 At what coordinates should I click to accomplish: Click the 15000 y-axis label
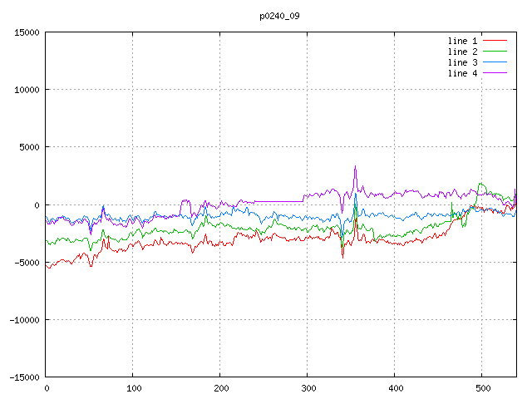[27, 32]
